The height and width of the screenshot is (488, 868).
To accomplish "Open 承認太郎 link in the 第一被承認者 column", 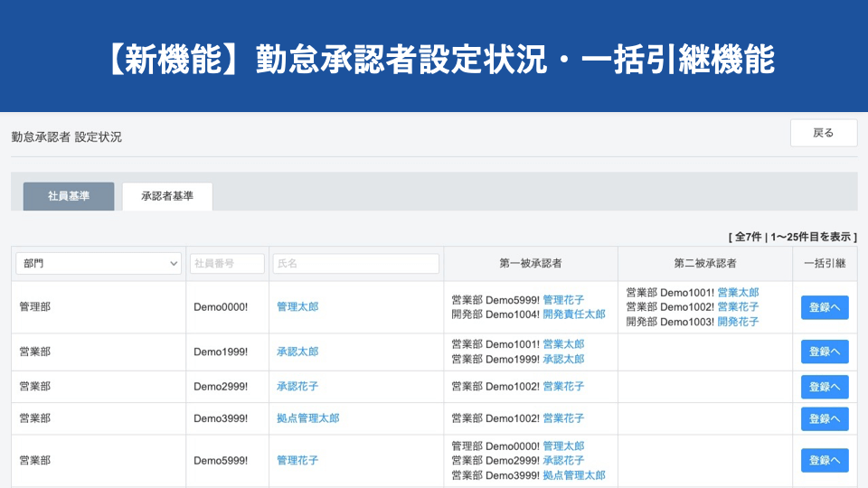I will (x=563, y=359).
